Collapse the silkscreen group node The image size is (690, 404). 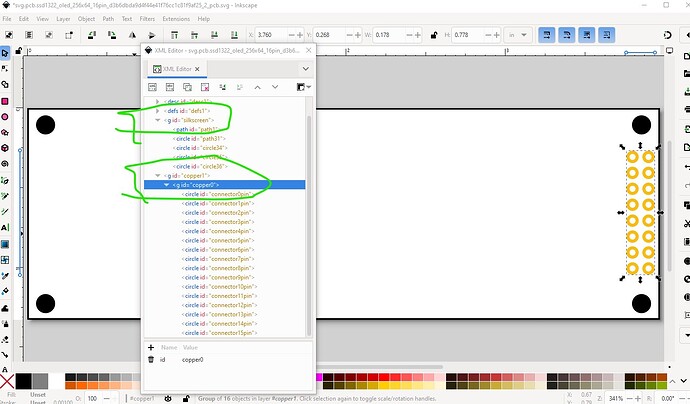pyautogui.click(x=158, y=120)
